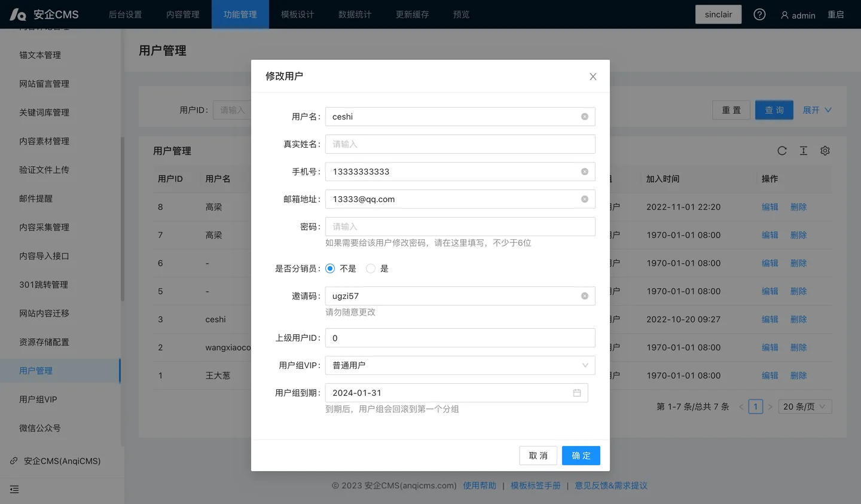Viewport: 861px width, 504px height.
Task: Click the 取消 button in dialog
Action: [x=538, y=456]
